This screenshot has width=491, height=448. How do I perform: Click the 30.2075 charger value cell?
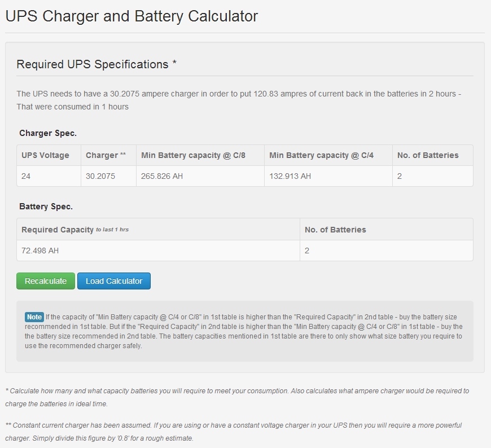click(x=109, y=176)
